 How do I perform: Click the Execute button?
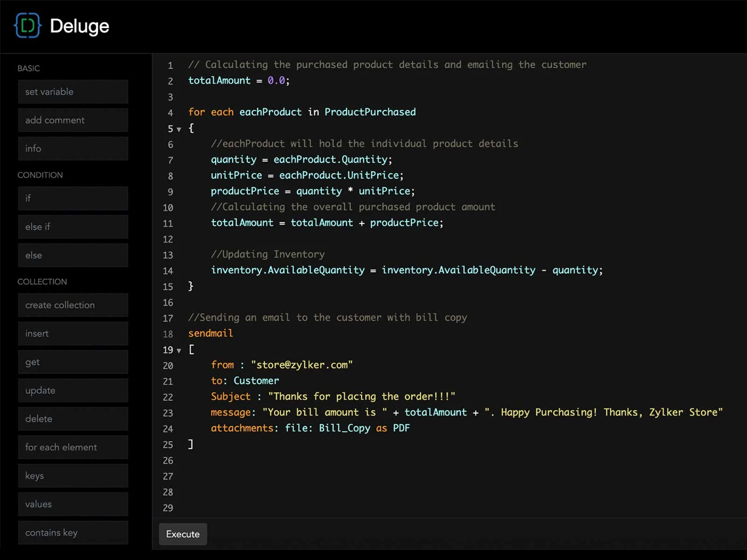[x=183, y=534]
